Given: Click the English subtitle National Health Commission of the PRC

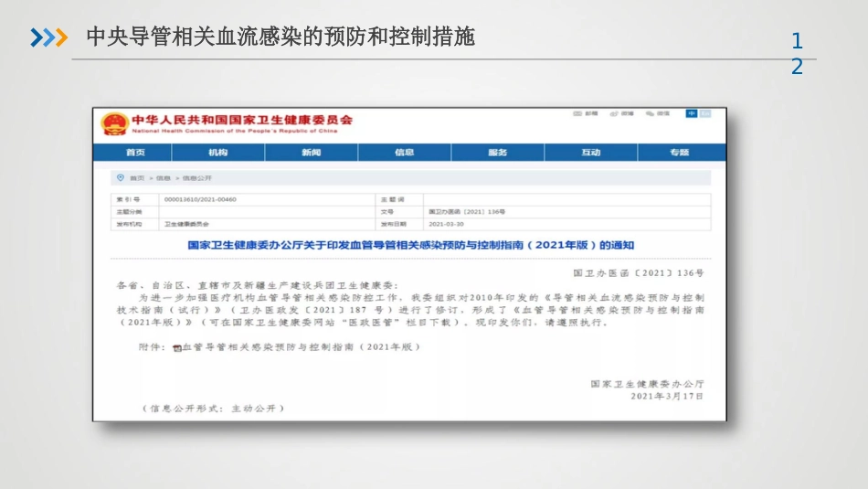Looking at the screenshot, I should [x=234, y=132].
